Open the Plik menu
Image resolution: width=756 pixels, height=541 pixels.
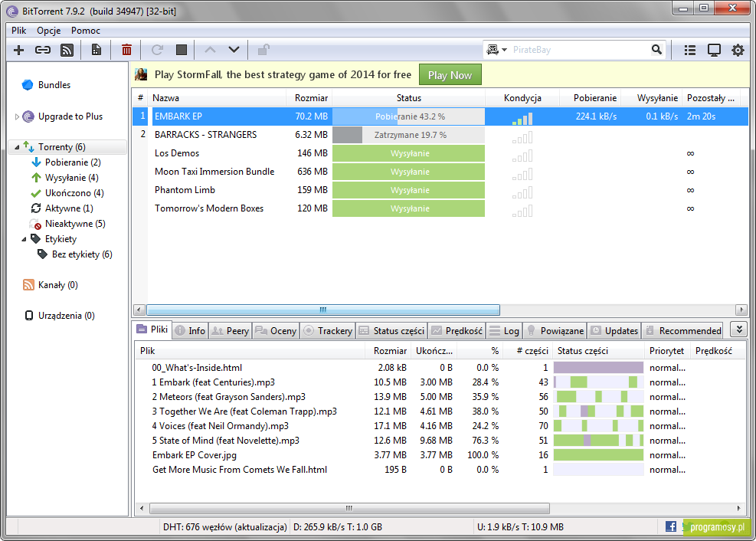point(19,31)
